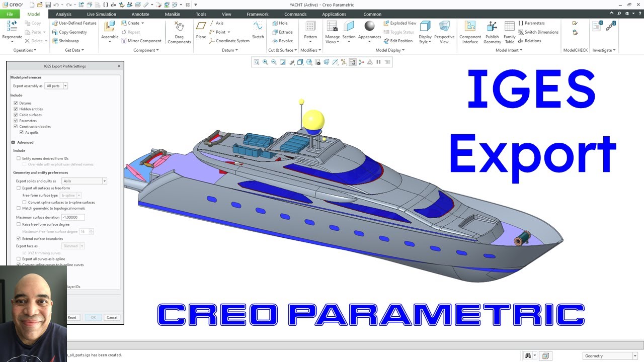644x362 pixels.
Task: Select User-Defined Feature
Action: pos(74,23)
